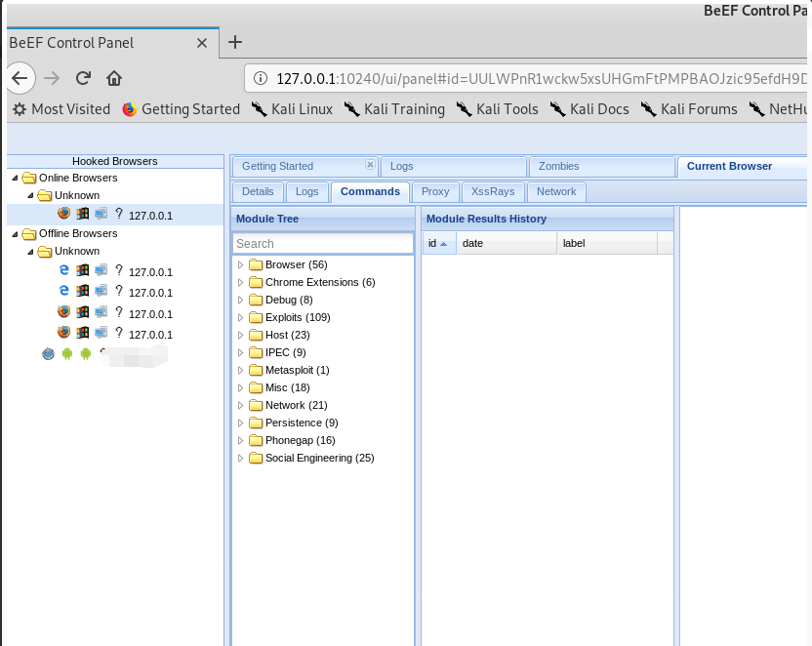
Task: Select the IPEC (9) folder
Action: click(x=285, y=352)
